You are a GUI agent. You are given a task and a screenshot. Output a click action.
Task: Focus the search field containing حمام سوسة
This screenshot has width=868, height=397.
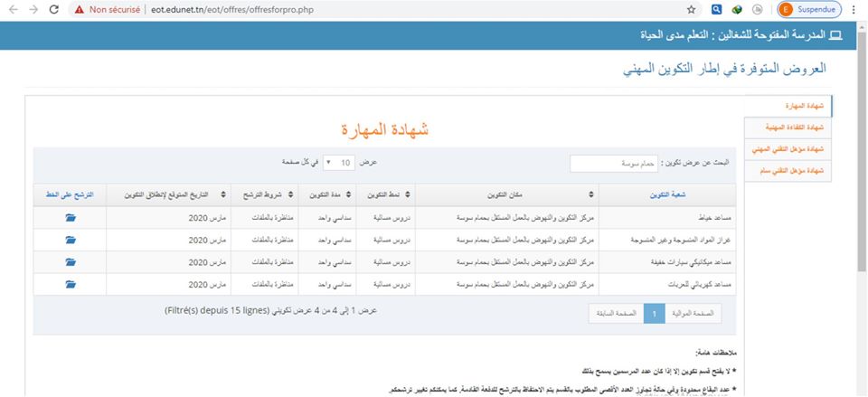click(614, 164)
